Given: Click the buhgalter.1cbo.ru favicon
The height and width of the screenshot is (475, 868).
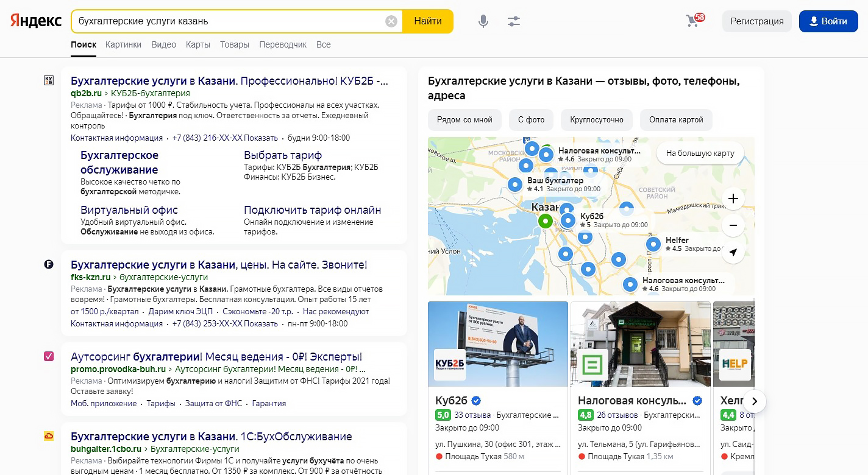Looking at the screenshot, I should pos(49,436).
